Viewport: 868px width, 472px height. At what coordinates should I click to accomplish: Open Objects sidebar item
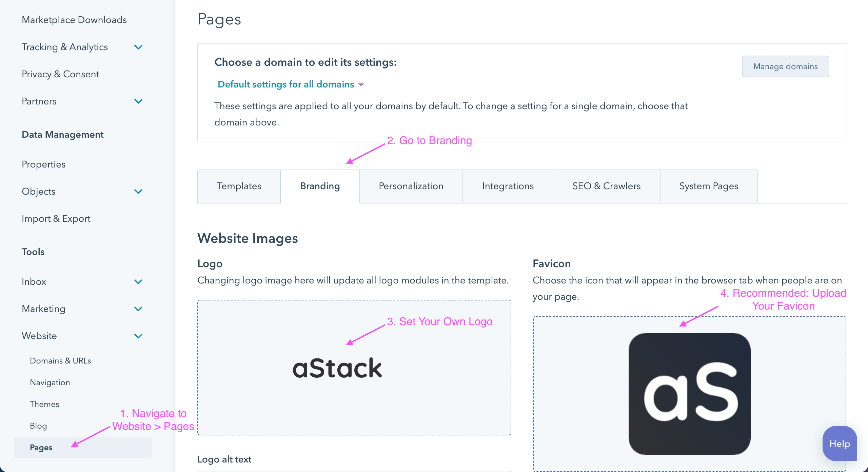39,191
